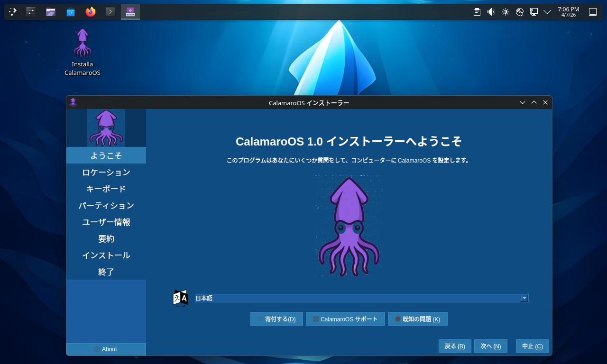Open the 日本語 language dropdown

click(x=361, y=298)
